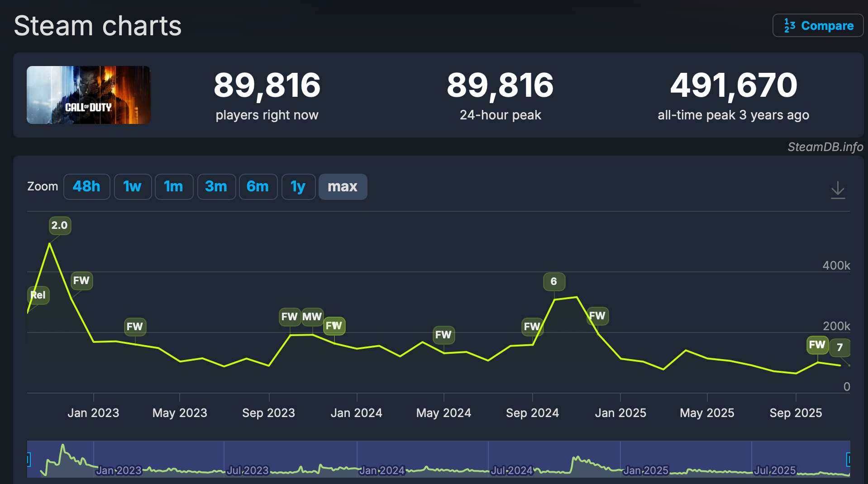This screenshot has height=484, width=868.
Task: Choose the 3m zoom range
Action: pos(216,186)
